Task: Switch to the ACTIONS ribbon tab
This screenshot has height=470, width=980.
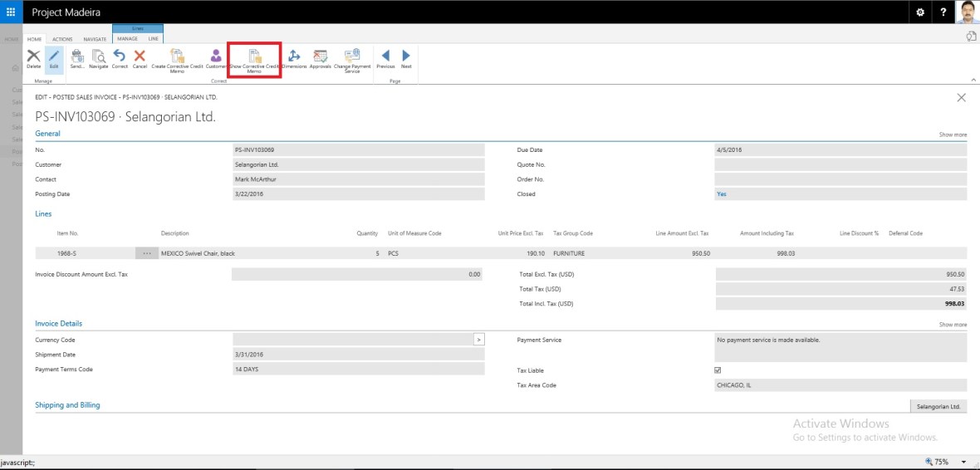Action: click(62, 39)
